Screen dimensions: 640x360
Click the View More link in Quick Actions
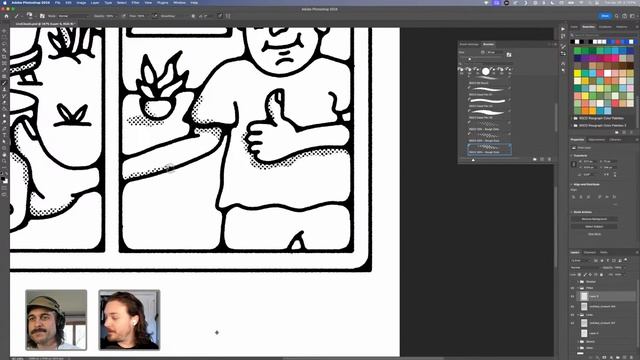tap(594, 234)
